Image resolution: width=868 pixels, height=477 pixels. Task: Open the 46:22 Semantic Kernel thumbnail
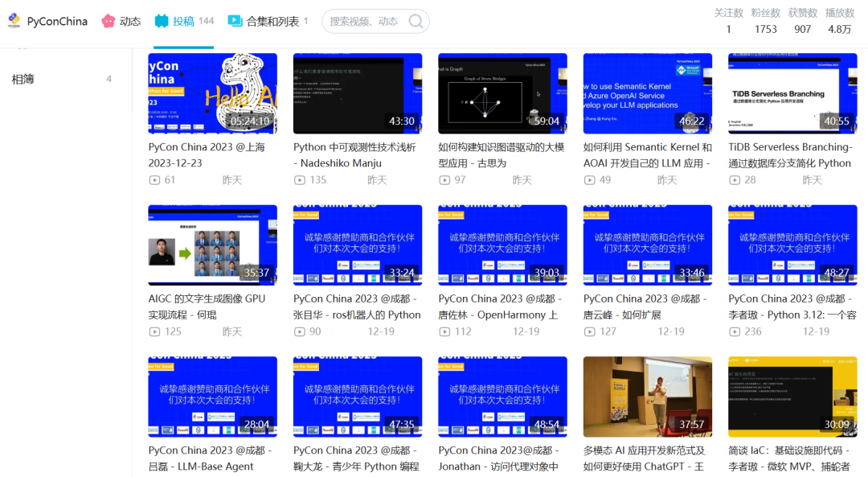coord(648,93)
